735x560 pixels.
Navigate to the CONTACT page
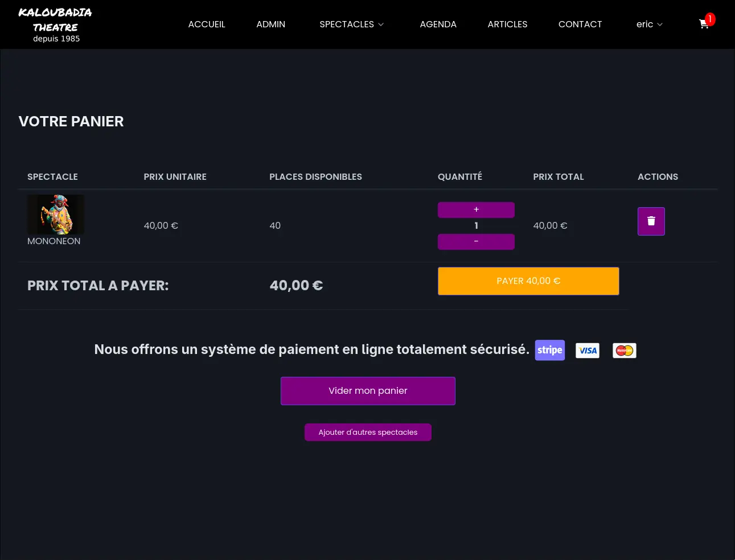point(580,24)
